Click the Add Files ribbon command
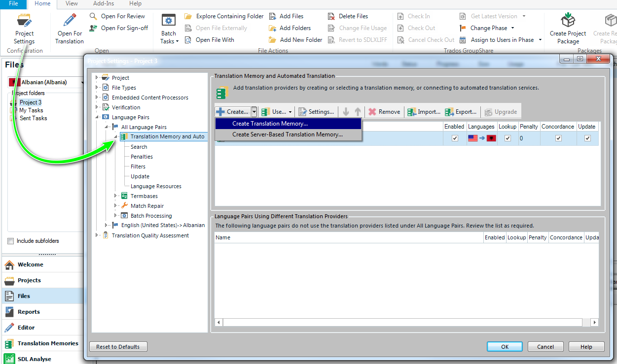Image resolution: width=617 pixels, height=364 pixels. coord(286,16)
